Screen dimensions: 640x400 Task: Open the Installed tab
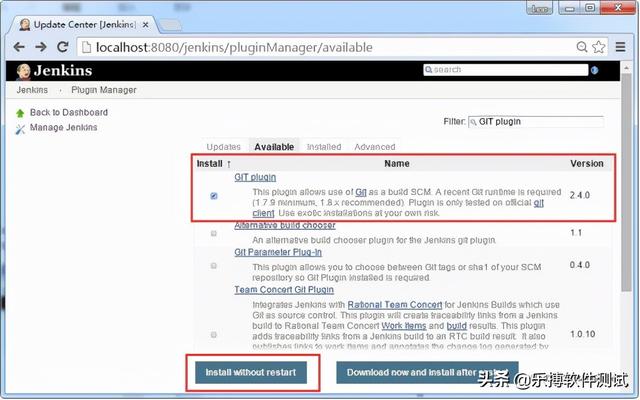323,147
